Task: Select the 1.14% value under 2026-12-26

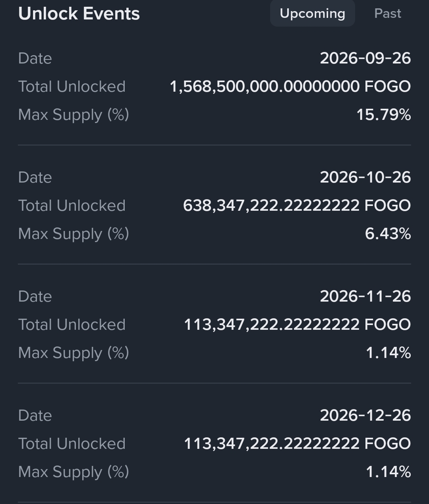Action: (x=388, y=472)
